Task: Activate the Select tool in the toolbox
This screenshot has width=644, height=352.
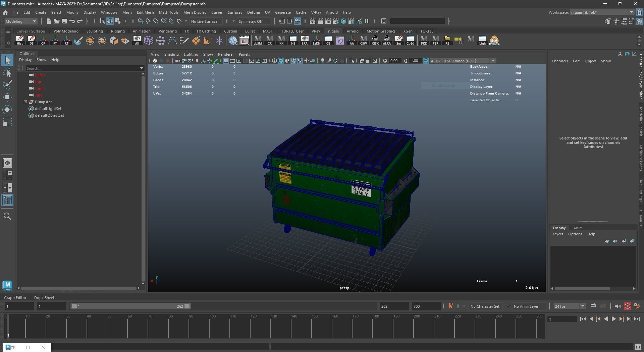Action: (x=7, y=60)
